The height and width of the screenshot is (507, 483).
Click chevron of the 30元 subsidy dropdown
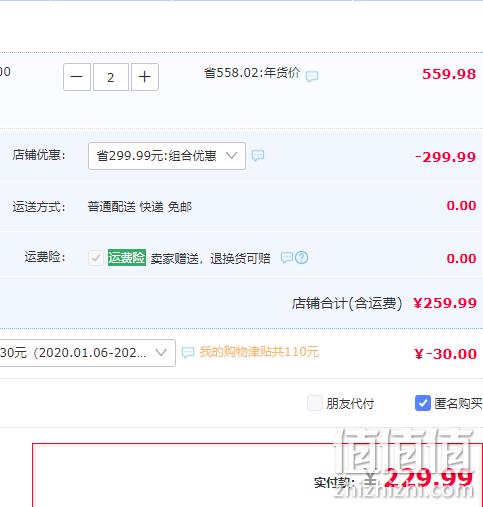coord(161,352)
